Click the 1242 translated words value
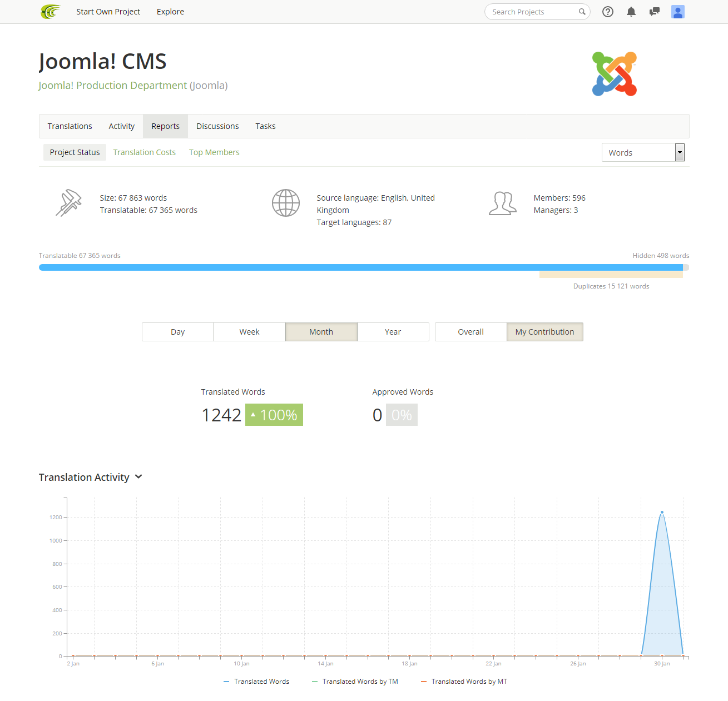 pos(221,415)
